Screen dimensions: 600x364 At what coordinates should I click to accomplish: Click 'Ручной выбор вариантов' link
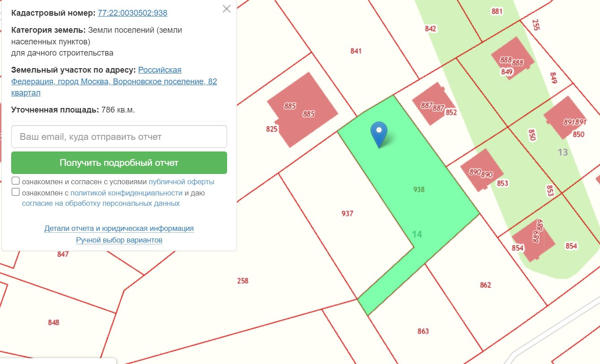[x=119, y=240]
